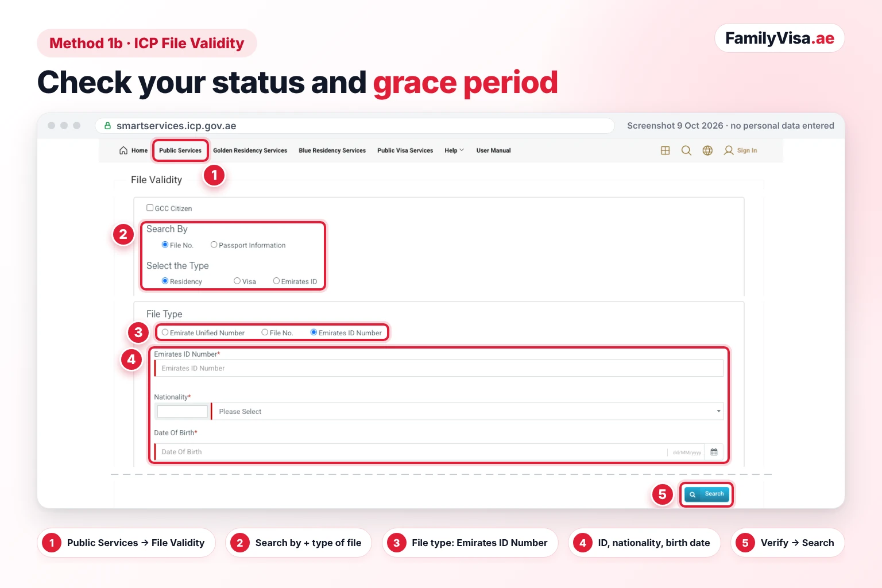Go to Golden Residency Services
Image resolution: width=882 pixels, height=588 pixels.
pyautogui.click(x=250, y=150)
